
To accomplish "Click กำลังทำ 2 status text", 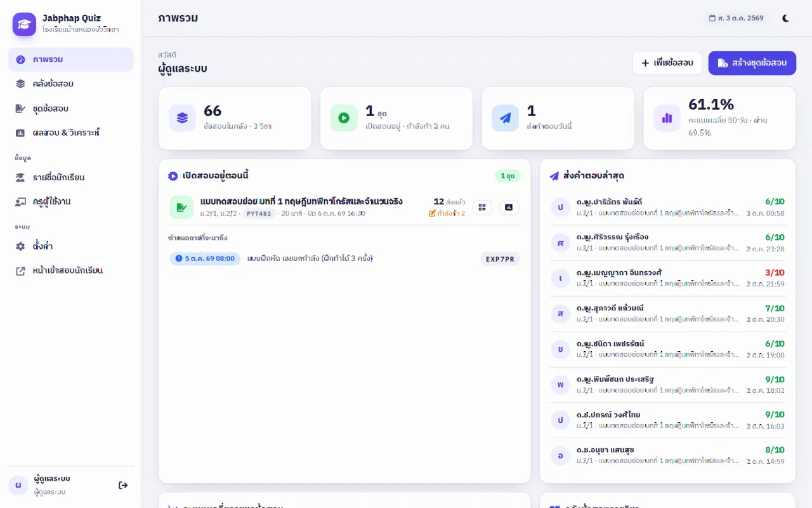I will point(447,213).
